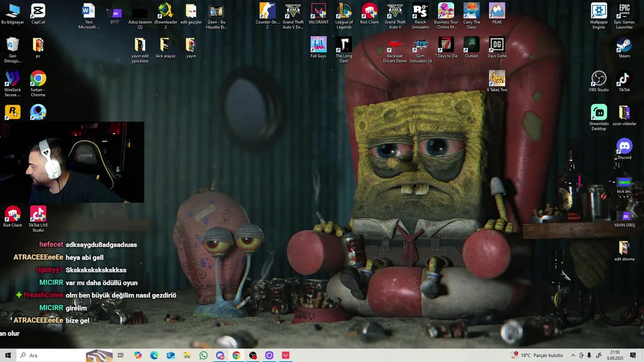Viewport: 644px width, 362px height.
Task: Launch WireSock Secure shortcut
Action: tap(13, 84)
